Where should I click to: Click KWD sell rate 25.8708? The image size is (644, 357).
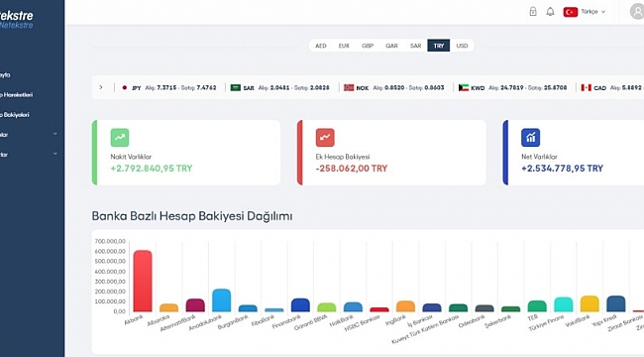555,87
